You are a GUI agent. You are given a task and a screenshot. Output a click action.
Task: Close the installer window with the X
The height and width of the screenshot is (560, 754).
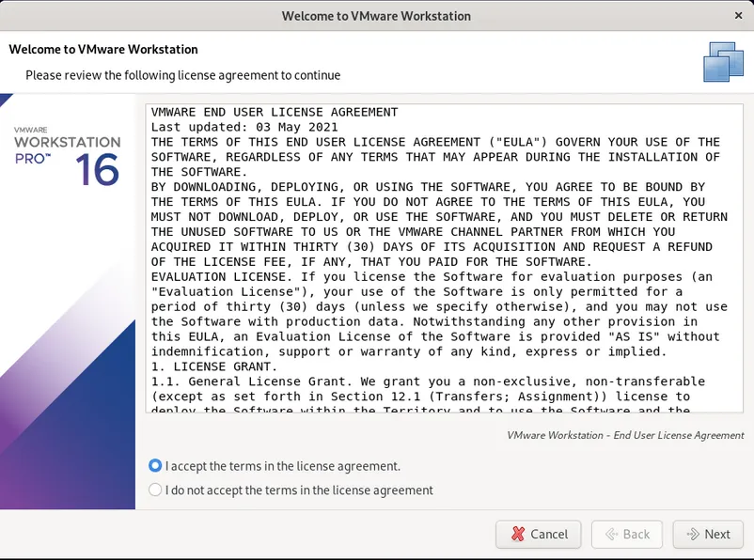tap(738, 16)
